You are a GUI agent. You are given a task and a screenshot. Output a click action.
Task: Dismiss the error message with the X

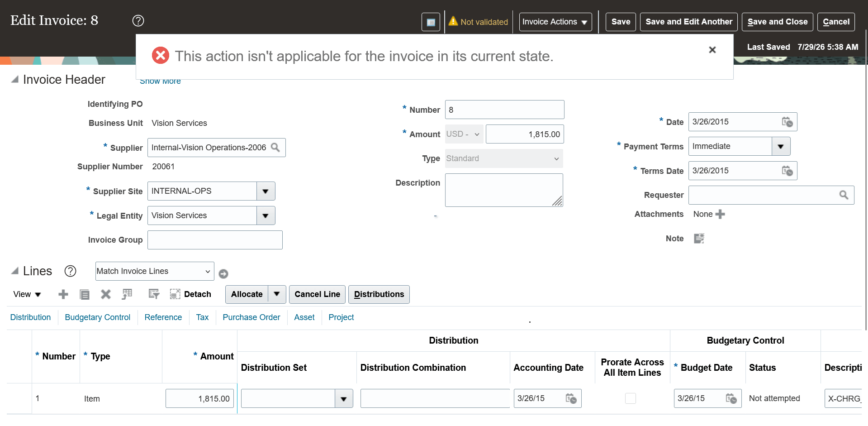click(712, 50)
